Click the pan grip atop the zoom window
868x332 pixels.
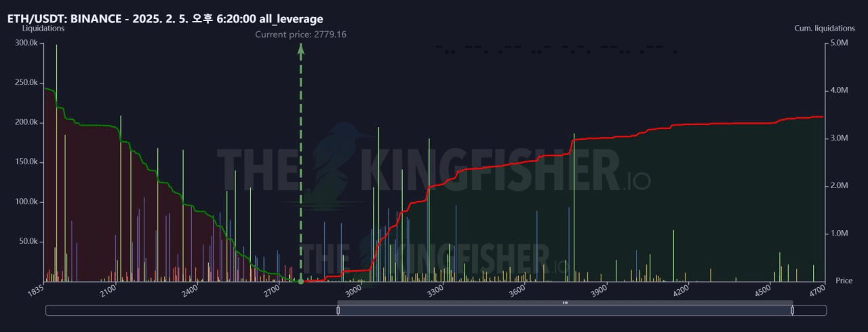[x=565, y=303]
